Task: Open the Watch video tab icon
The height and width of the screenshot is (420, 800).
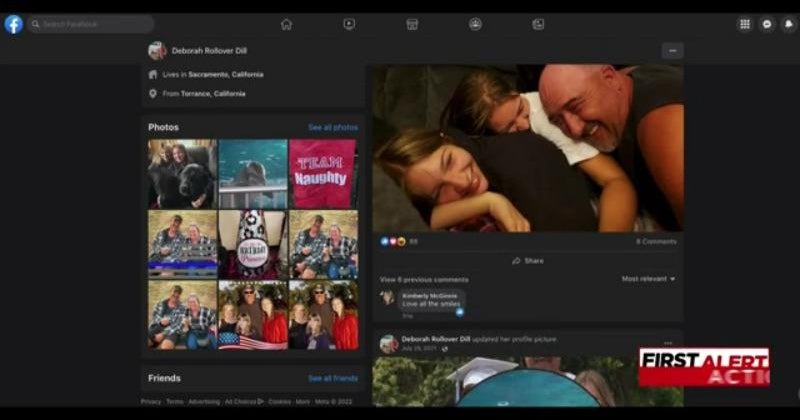Action: [349, 24]
